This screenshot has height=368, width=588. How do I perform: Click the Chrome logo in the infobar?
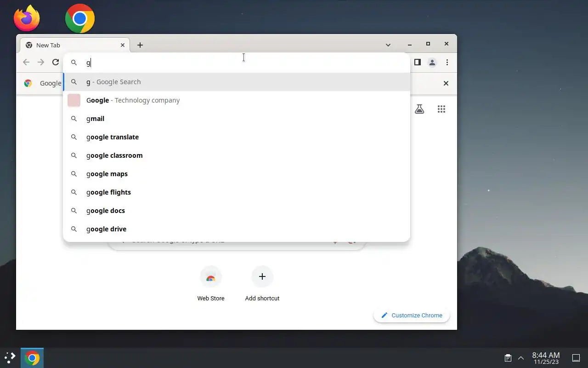pyautogui.click(x=28, y=83)
